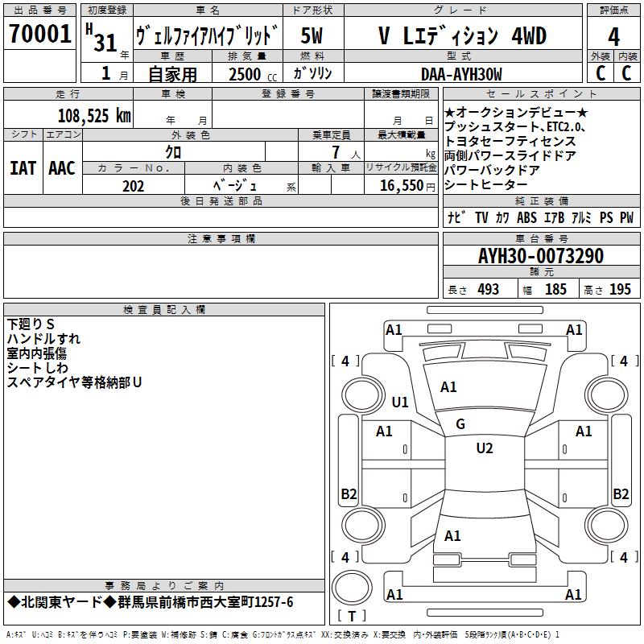Select shift type IAT
This screenshot has width=644, height=644.
pos(23,168)
